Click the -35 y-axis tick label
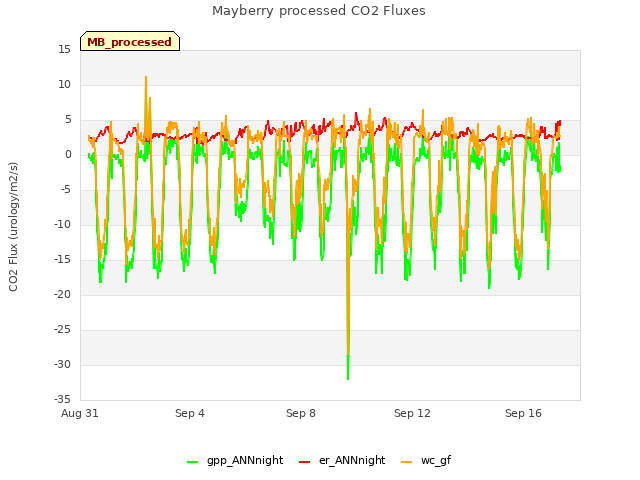Image resolution: width=640 pixels, height=480 pixels. point(63,400)
